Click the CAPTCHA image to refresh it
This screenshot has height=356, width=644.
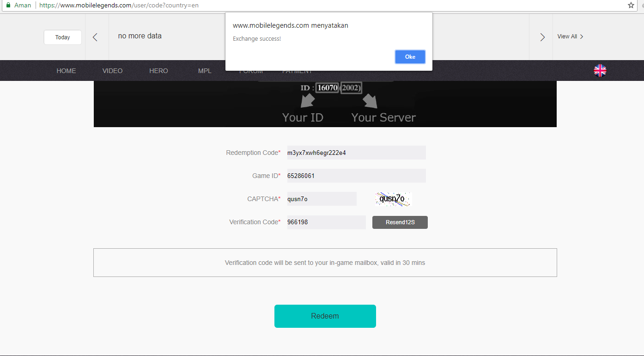coord(392,199)
